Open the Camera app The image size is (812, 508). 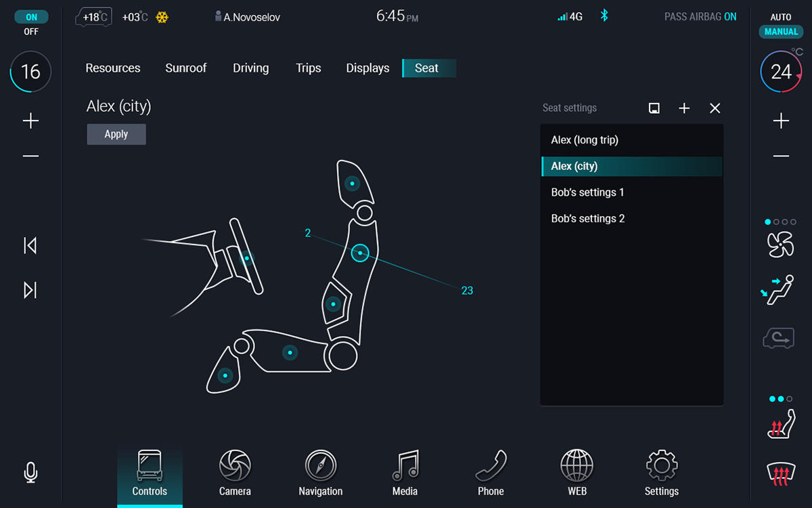[235, 473]
